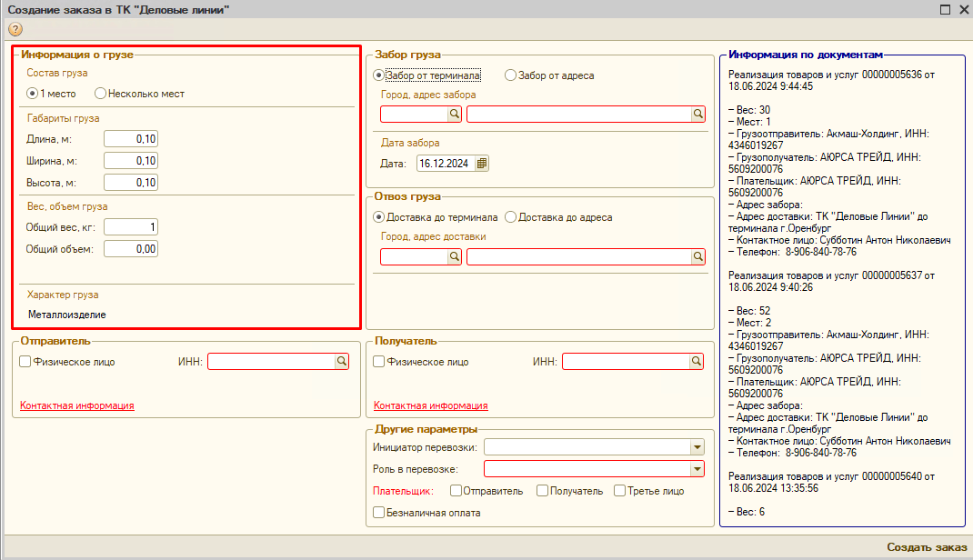
Task: Open recipient 'Контактная информация' link
Action: pyautogui.click(x=431, y=405)
